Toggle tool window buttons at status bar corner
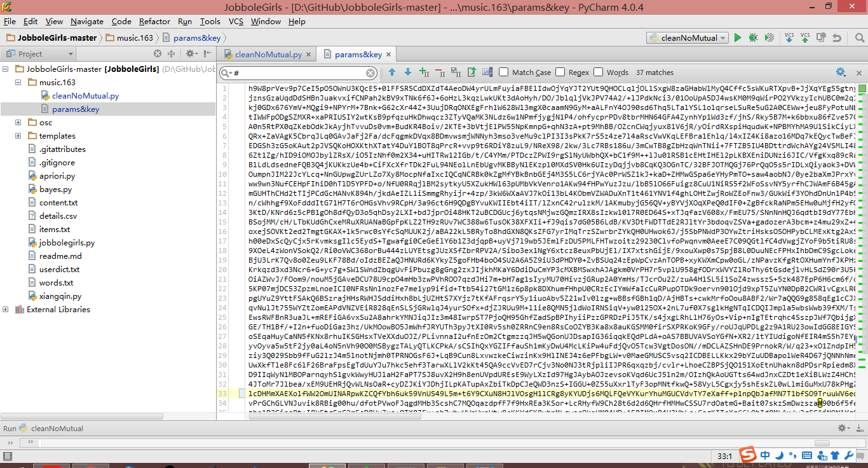The width and height of the screenshot is (868, 468). (6, 457)
